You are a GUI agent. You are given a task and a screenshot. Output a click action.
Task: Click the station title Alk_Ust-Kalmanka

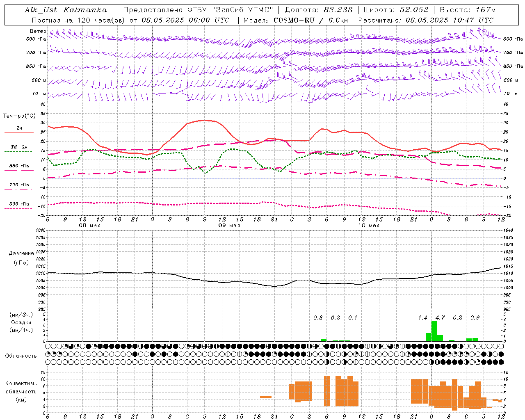click(66, 10)
